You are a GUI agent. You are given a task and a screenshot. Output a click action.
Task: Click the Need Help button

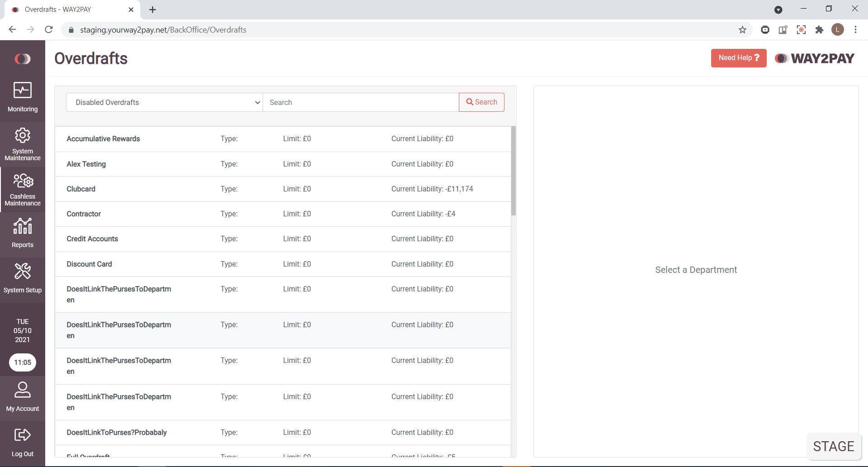coord(738,58)
